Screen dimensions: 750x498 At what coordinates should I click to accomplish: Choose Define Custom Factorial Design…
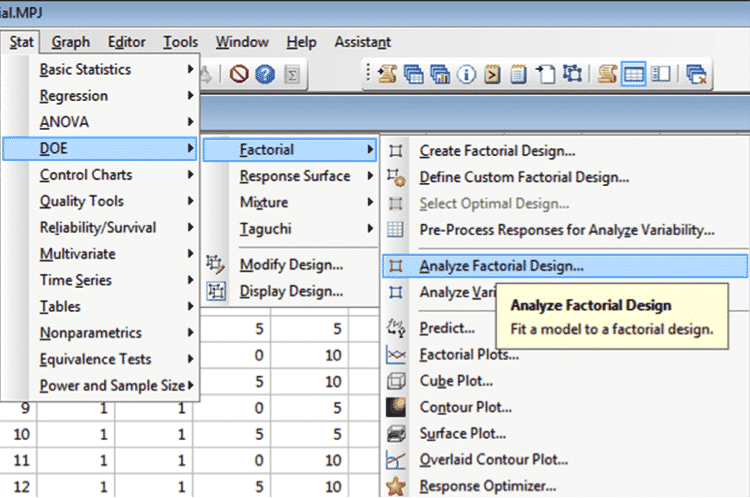(565, 177)
